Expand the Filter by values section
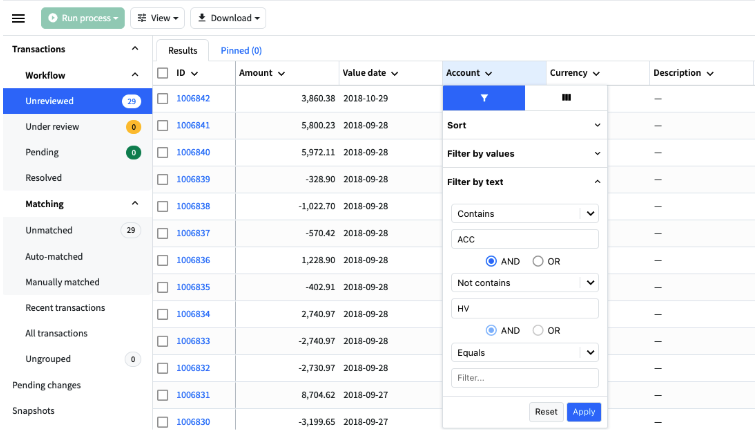Image resolution: width=755 pixels, height=440 pixels. (x=525, y=154)
